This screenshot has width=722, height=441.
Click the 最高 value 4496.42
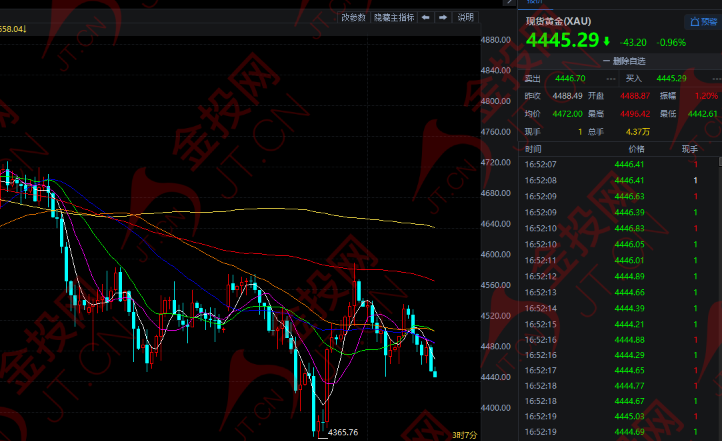(635, 114)
